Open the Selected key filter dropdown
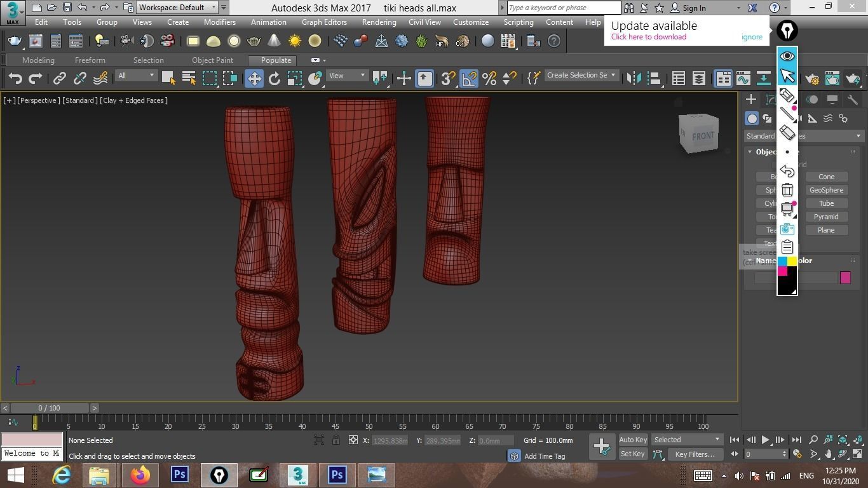 [x=687, y=440]
